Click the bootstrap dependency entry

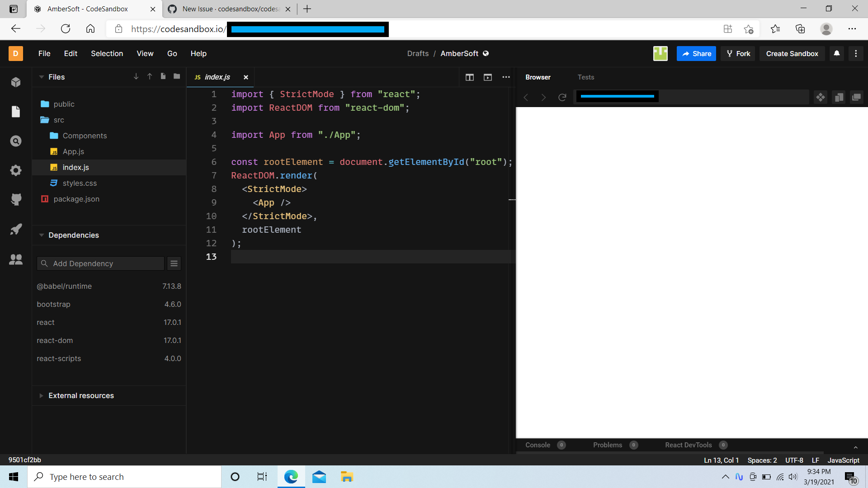(x=109, y=304)
